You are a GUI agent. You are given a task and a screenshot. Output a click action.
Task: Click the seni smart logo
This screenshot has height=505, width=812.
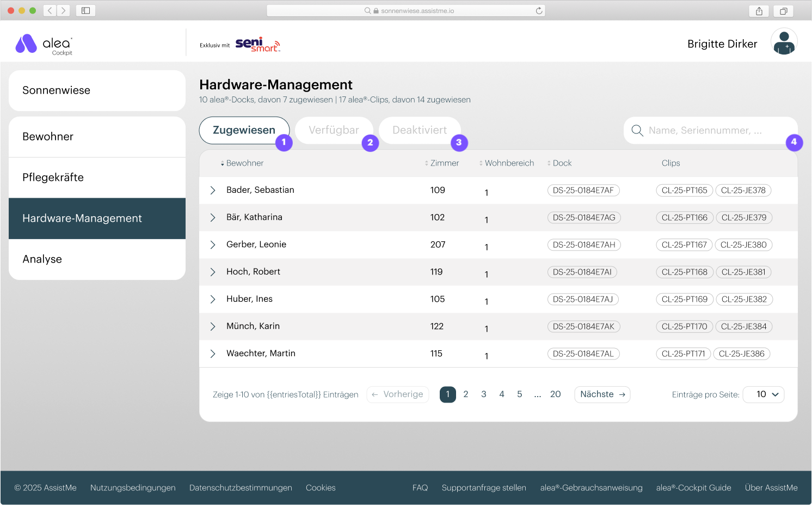coord(257,45)
